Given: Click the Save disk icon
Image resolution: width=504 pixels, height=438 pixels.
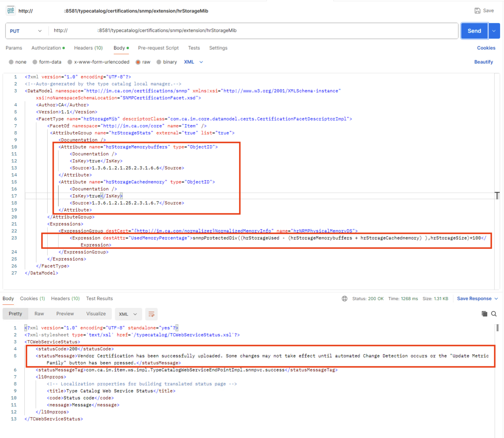Looking at the screenshot, I should (478, 10).
